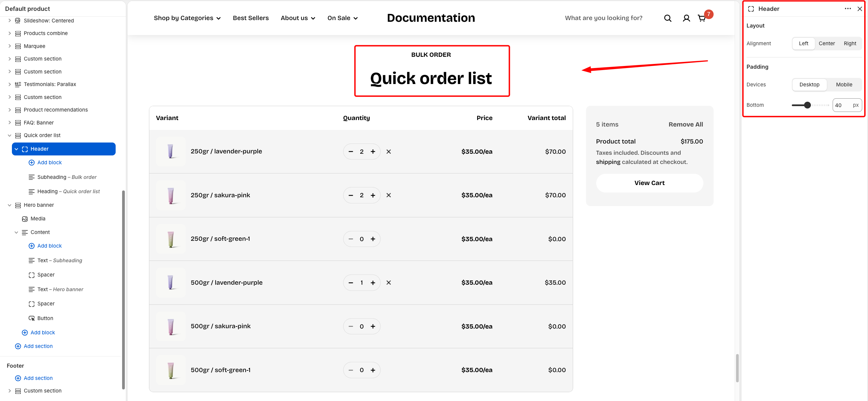Open Best Sellers page
Viewport: 868px width, 401px height.
coord(251,18)
